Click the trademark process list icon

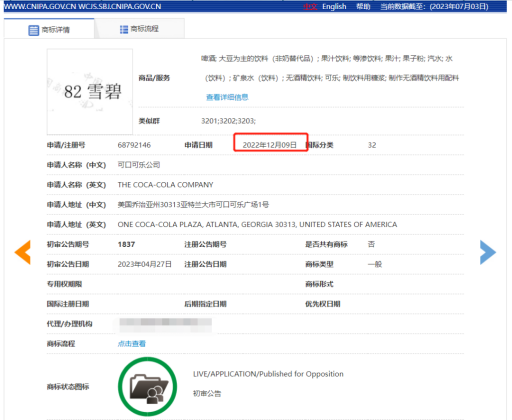pyautogui.click(x=124, y=30)
